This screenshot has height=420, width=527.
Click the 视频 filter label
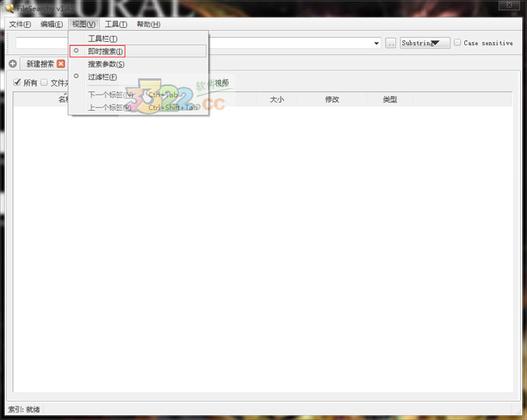click(x=222, y=83)
